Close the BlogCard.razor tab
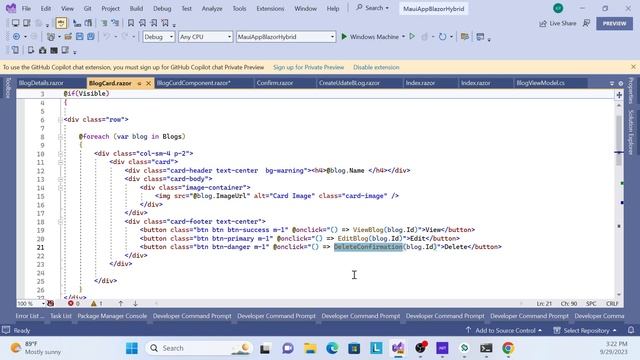Screen dimensions: 640x360 pos(149,83)
